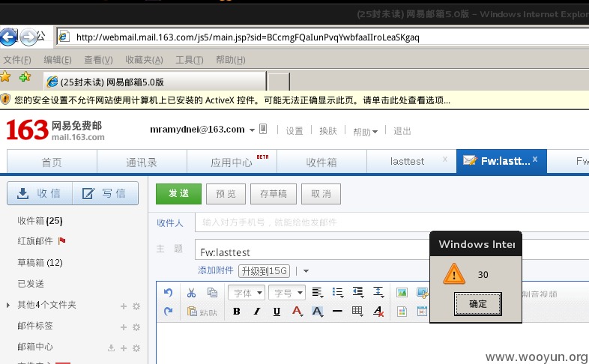
Task: Open the 帮助(H) browser menu
Action: coord(231,60)
